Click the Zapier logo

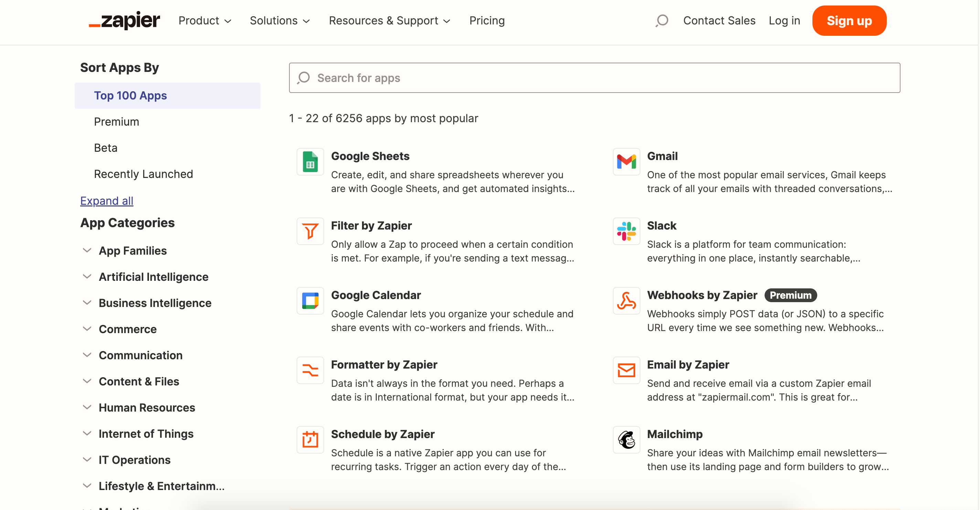[x=125, y=21]
